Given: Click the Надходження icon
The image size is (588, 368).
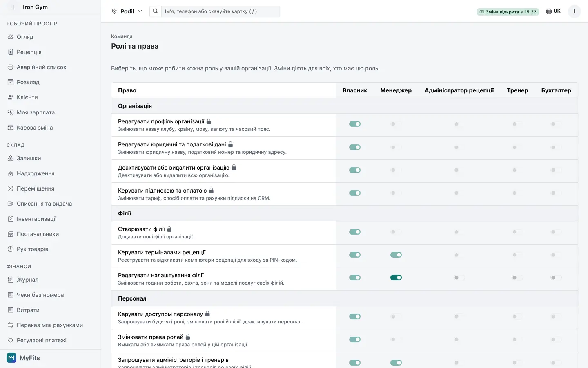Looking at the screenshot, I should click(x=11, y=173).
